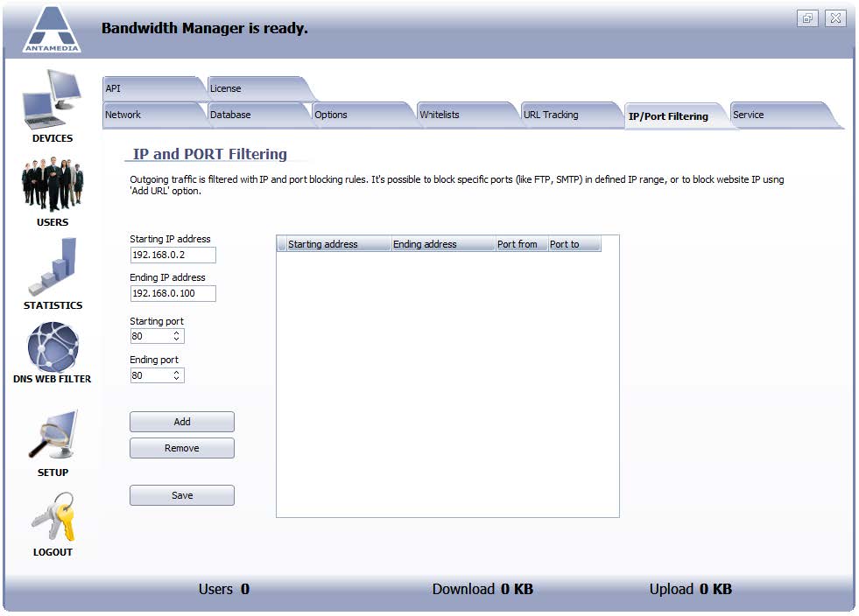Click the Logout keys icon

[53, 516]
